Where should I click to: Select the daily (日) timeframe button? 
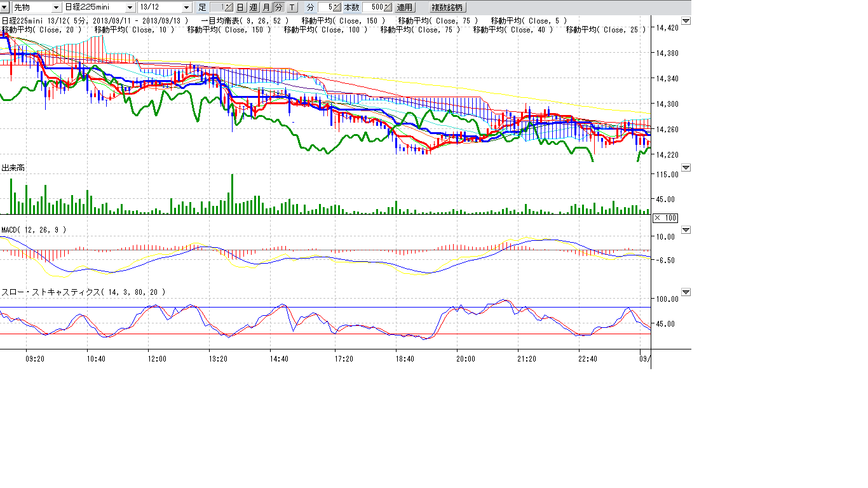[240, 8]
